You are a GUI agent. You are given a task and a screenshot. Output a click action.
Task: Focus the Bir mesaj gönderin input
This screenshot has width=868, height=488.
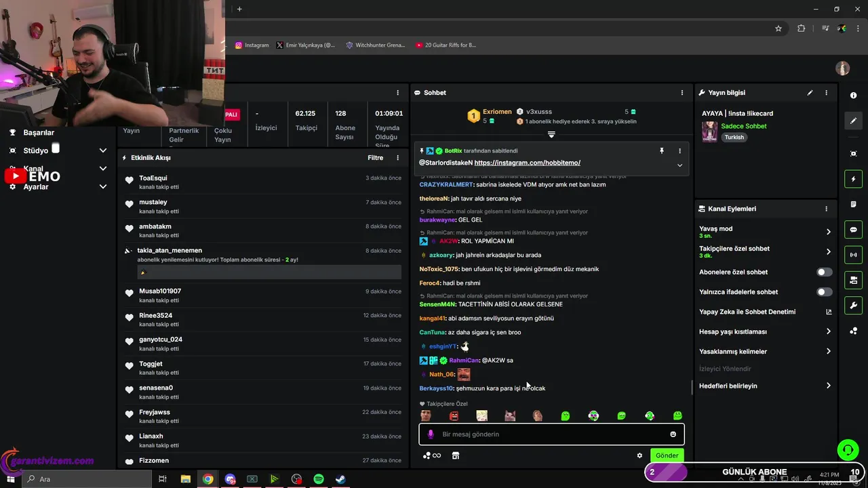point(551,434)
